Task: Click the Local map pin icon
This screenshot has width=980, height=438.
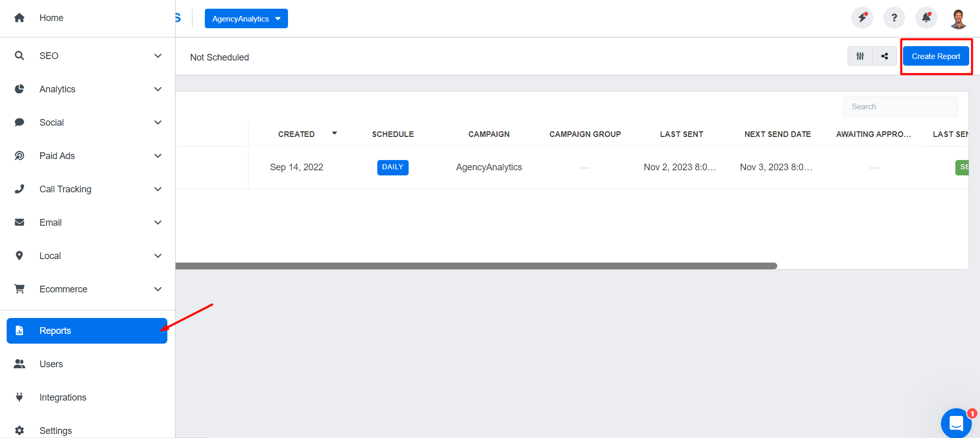Action: click(20, 255)
